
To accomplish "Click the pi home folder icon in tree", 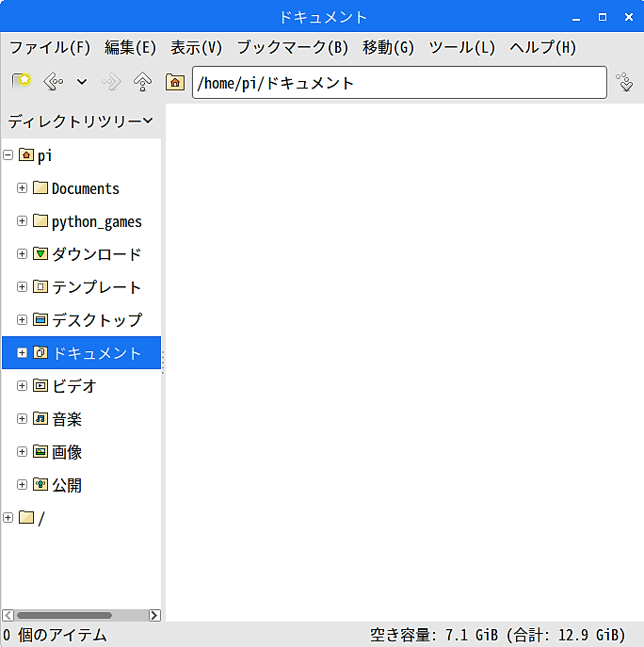I will (x=26, y=154).
